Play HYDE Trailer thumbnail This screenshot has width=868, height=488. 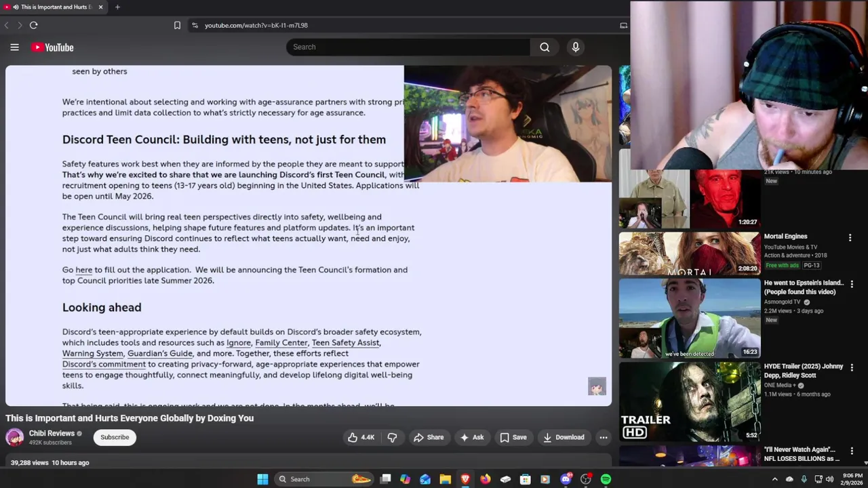(690, 401)
